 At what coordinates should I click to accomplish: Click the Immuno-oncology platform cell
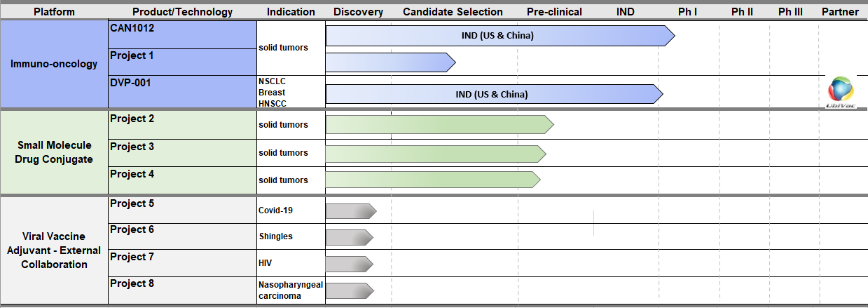click(54, 64)
